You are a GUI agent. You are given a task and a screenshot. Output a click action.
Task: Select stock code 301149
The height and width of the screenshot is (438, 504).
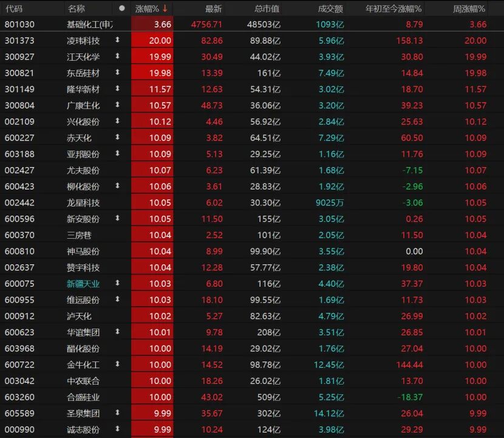pyautogui.click(x=19, y=89)
